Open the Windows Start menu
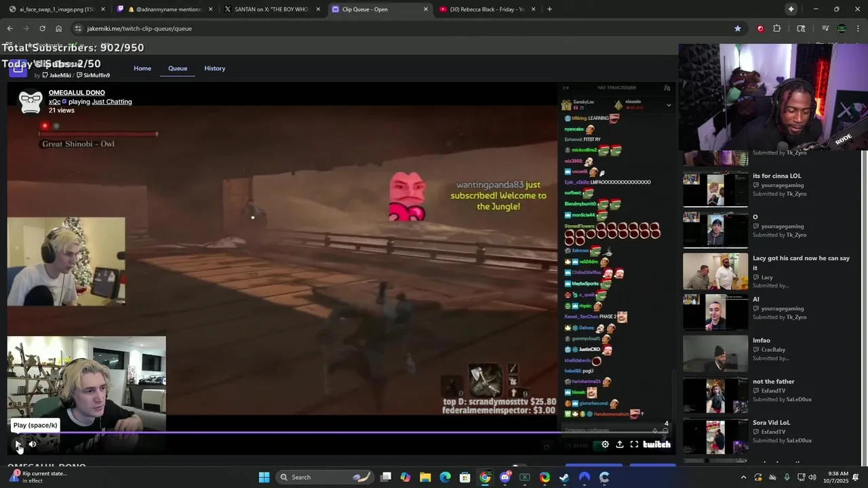The image size is (868, 488). click(264, 477)
